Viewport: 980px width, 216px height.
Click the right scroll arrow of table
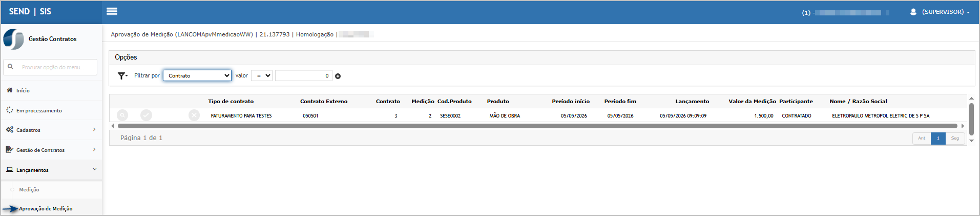point(963,126)
